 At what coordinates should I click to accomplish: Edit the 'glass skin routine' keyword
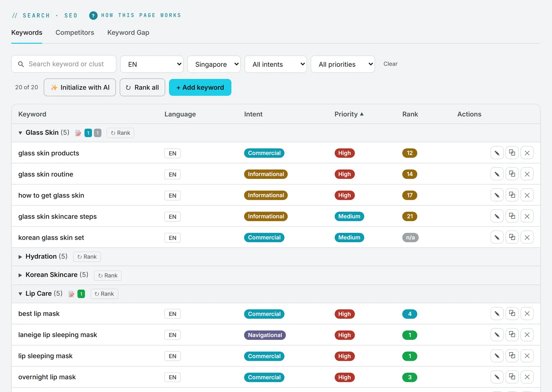[497, 174]
